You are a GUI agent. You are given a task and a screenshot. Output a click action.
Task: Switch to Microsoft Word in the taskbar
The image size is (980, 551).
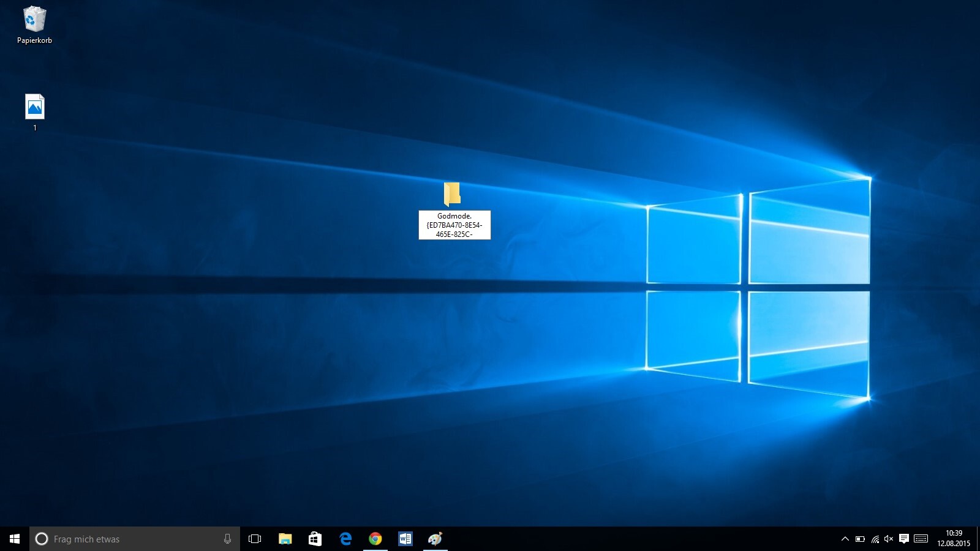click(x=405, y=539)
